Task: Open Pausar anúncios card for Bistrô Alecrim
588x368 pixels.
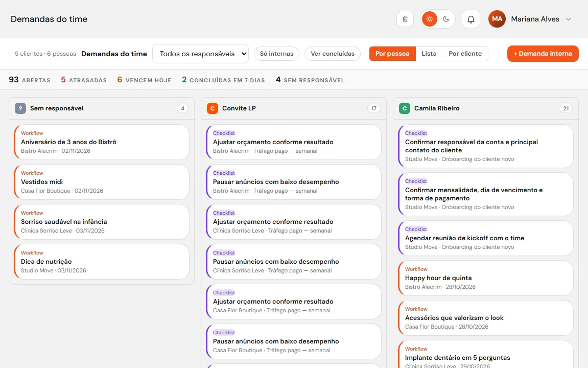Action: [293, 182]
